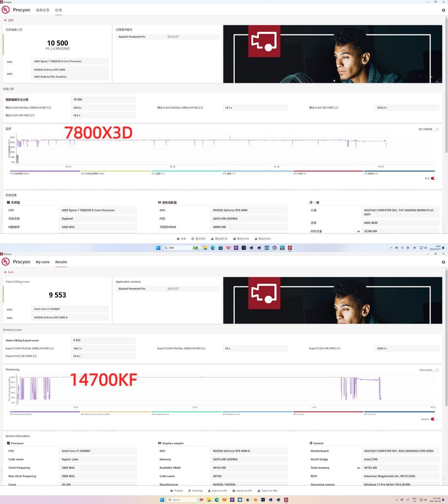
Task: Click the Graphics adapter panel icon
Action: [x=159, y=443]
